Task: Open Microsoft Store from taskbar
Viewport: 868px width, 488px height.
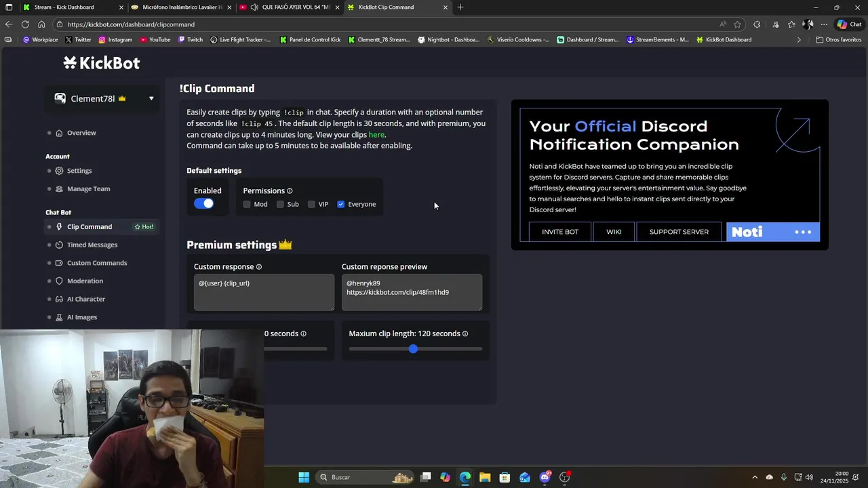Action: coord(505,477)
